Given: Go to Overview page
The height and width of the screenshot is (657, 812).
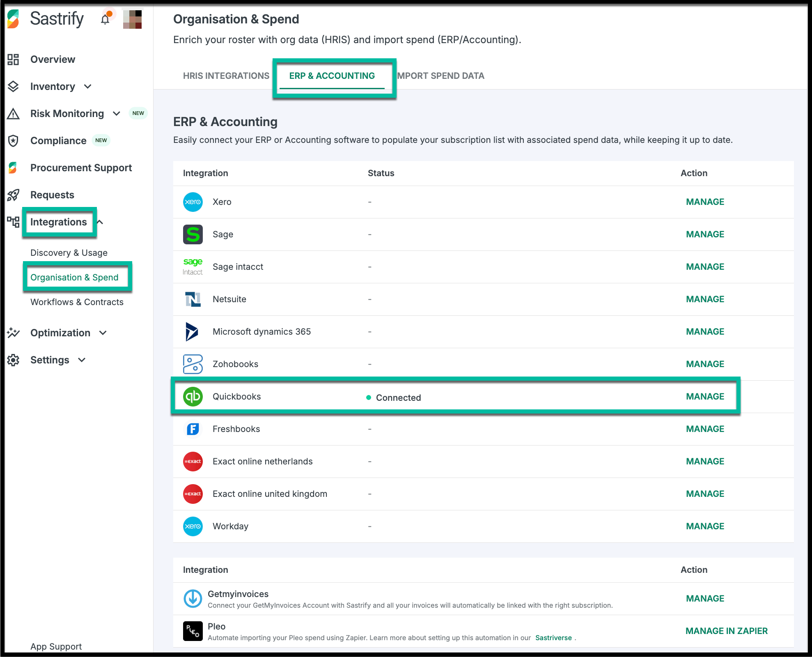Looking at the screenshot, I should point(53,60).
